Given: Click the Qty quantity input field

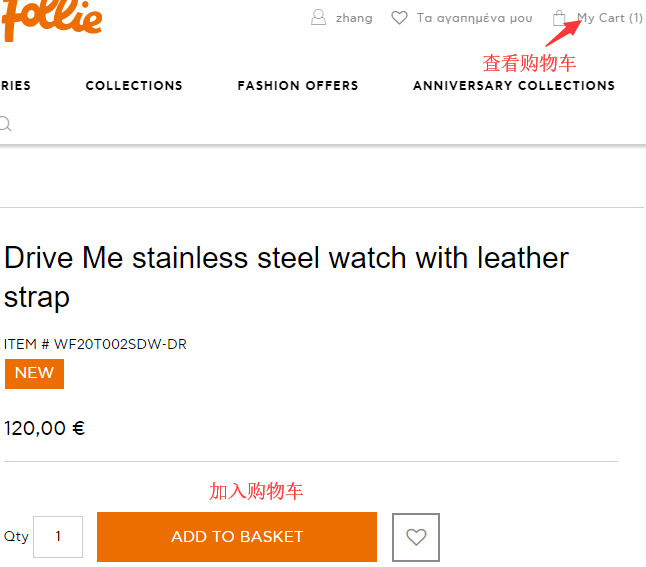Looking at the screenshot, I should point(58,537).
